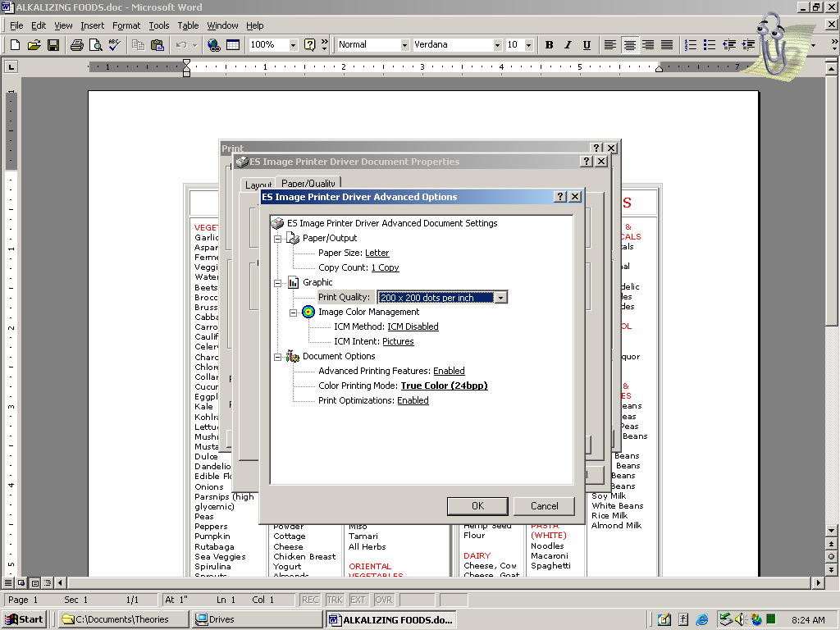Collapse the Graphic tree node
This screenshot has height=630, width=840.
click(x=277, y=283)
